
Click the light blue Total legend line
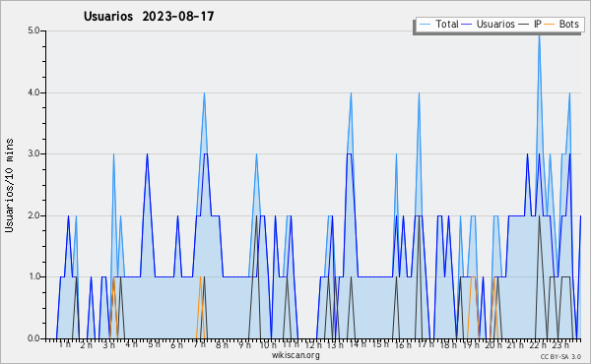coord(425,25)
